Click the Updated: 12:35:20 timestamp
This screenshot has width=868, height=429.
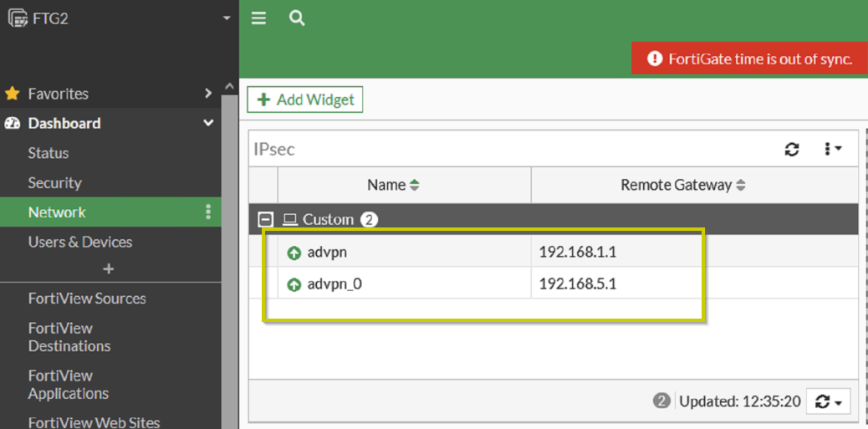(x=740, y=402)
